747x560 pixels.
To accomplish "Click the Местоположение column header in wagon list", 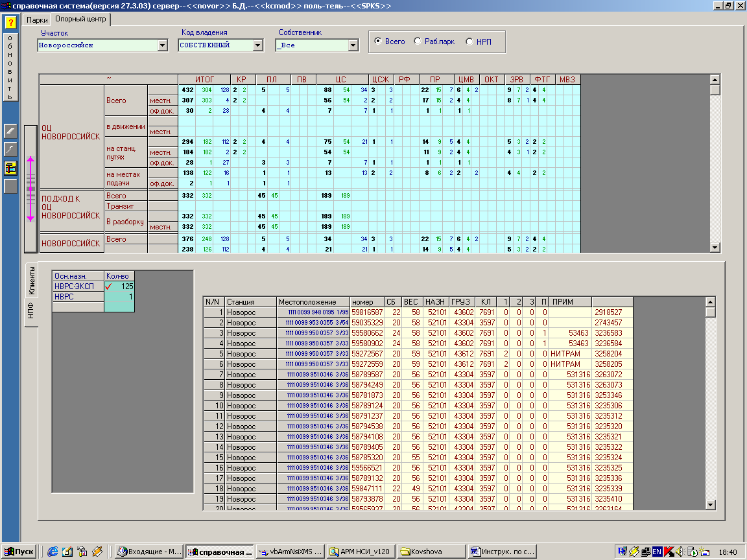I will pyautogui.click(x=313, y=302).
